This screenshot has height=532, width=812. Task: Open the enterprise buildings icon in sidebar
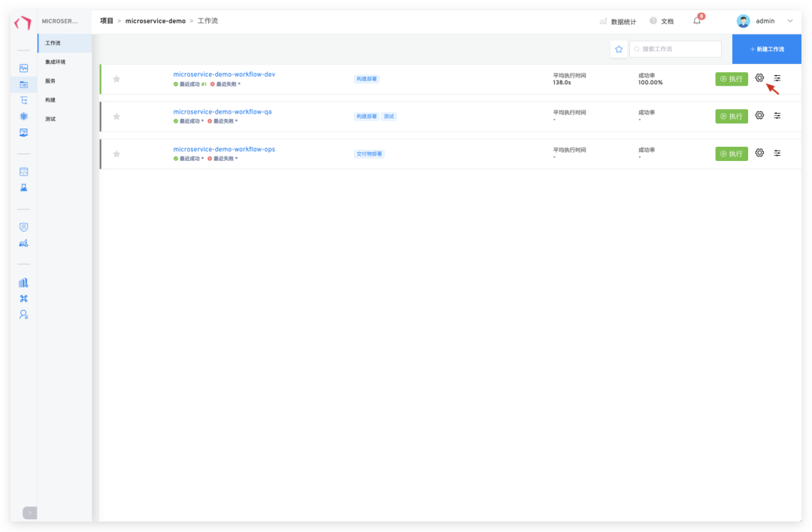coord(24,283)
